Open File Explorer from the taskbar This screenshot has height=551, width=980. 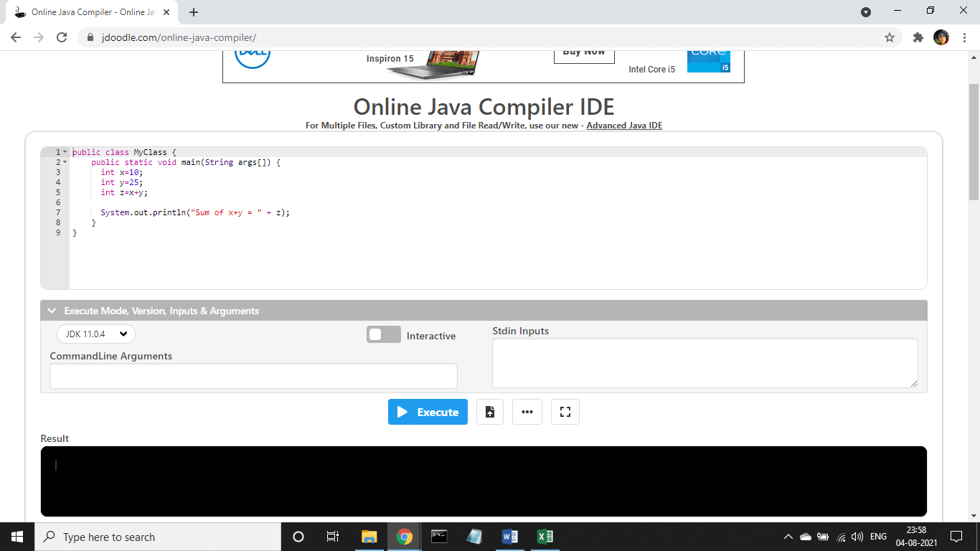(369, 537)
